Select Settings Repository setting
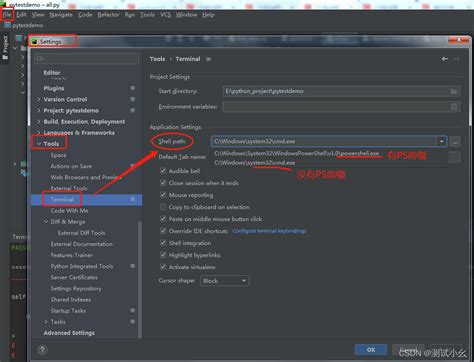The image size is (474, 362). 76,289
